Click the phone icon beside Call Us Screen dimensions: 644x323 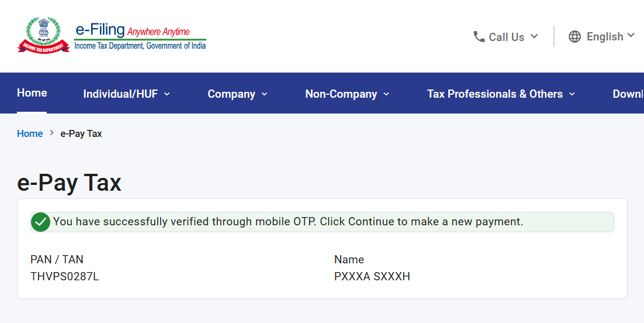coord(479,37)
